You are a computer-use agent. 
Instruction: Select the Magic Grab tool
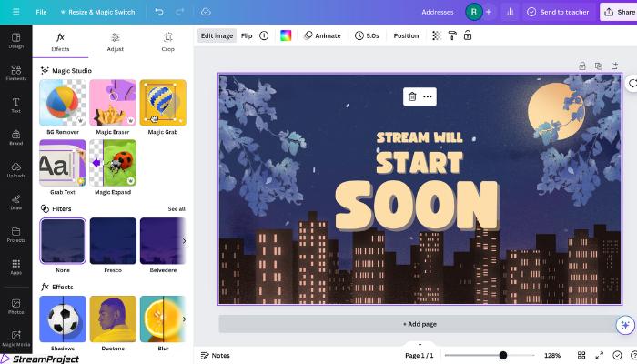(x=163, y=103)
